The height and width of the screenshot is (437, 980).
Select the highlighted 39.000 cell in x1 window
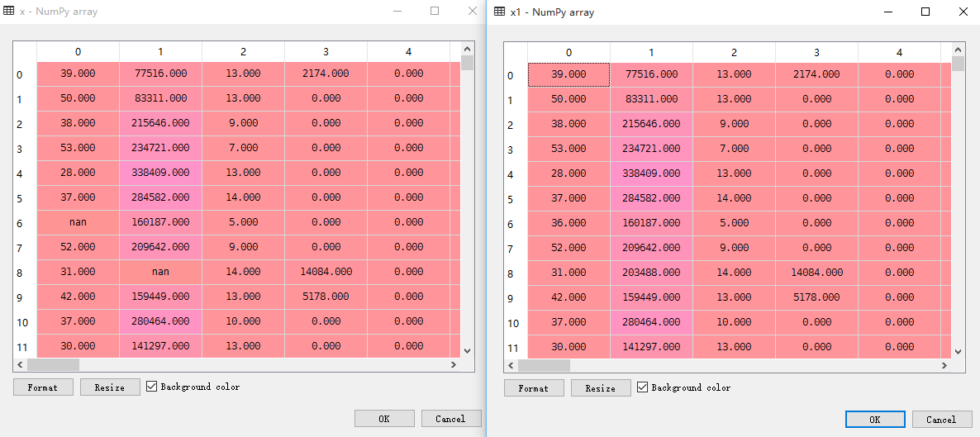[568, 74]
